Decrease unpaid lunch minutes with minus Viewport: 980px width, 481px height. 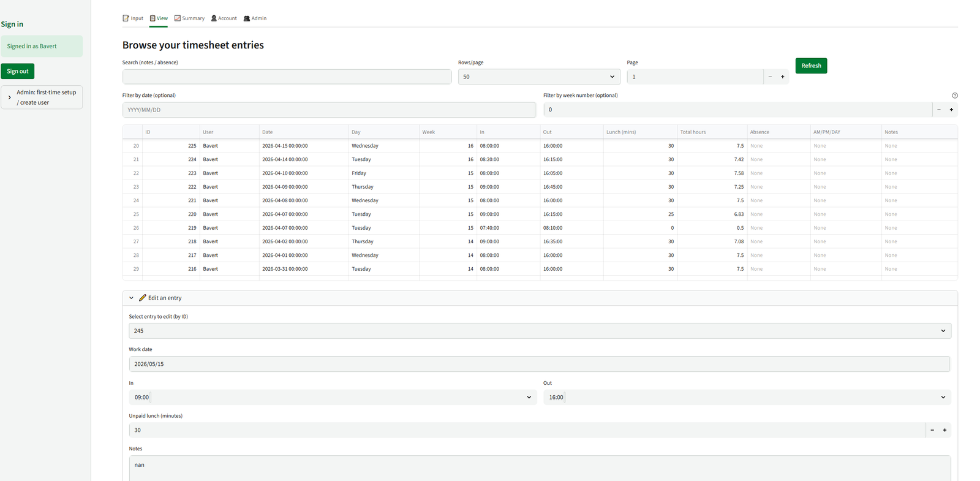(x=932, y=430)
